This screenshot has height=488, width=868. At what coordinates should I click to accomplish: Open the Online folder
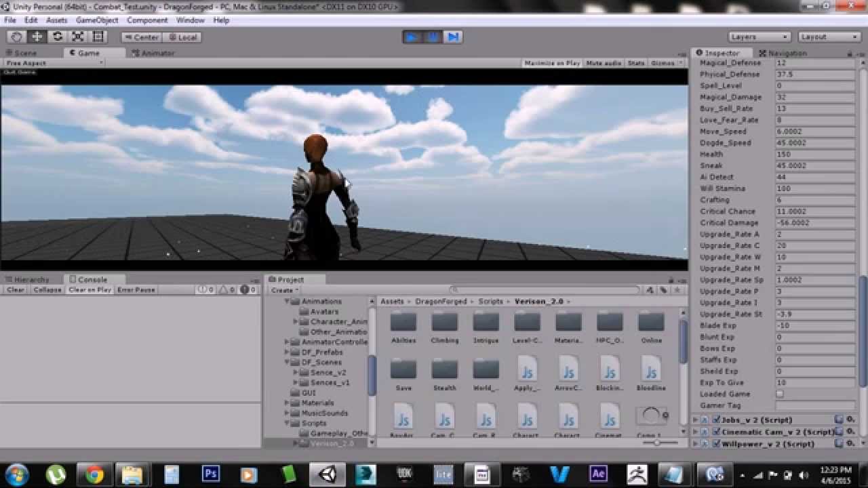[652, 328]
